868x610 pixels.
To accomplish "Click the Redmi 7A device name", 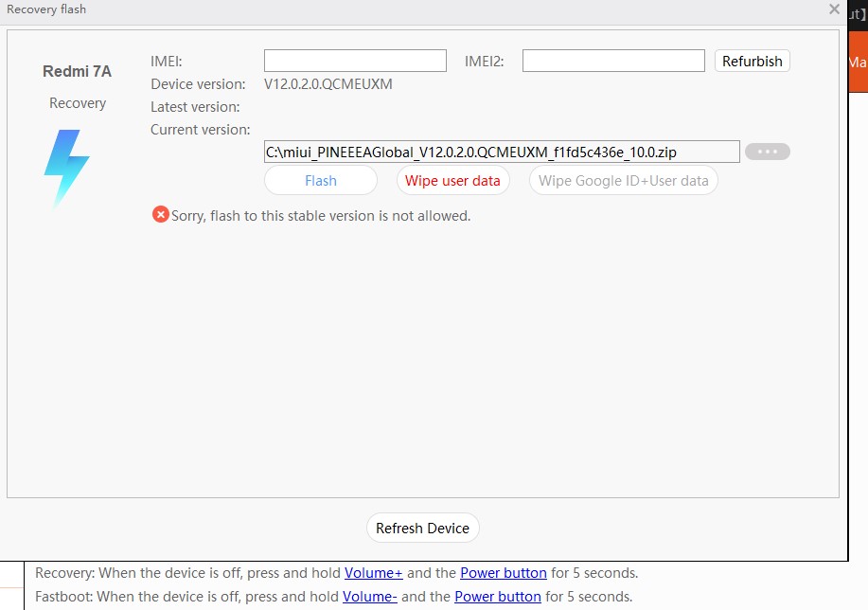I will 78,72.
